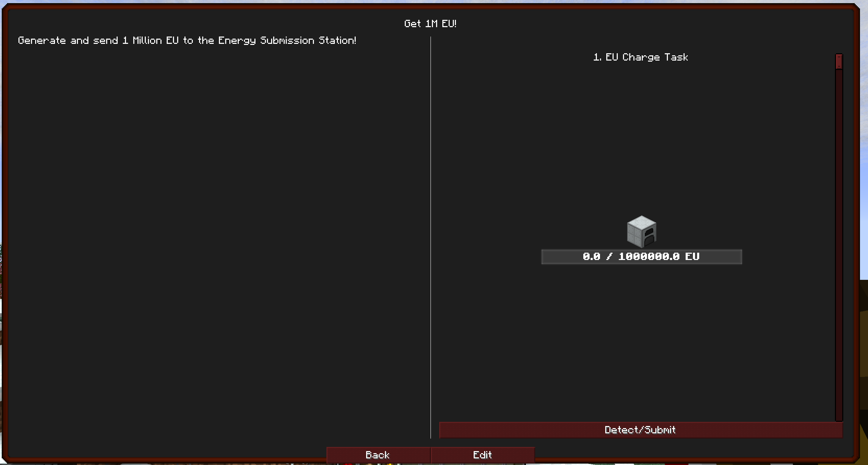Click the vertical divider between panels
The width and height of the screenshot is (868, 465).
click(431, 237)
